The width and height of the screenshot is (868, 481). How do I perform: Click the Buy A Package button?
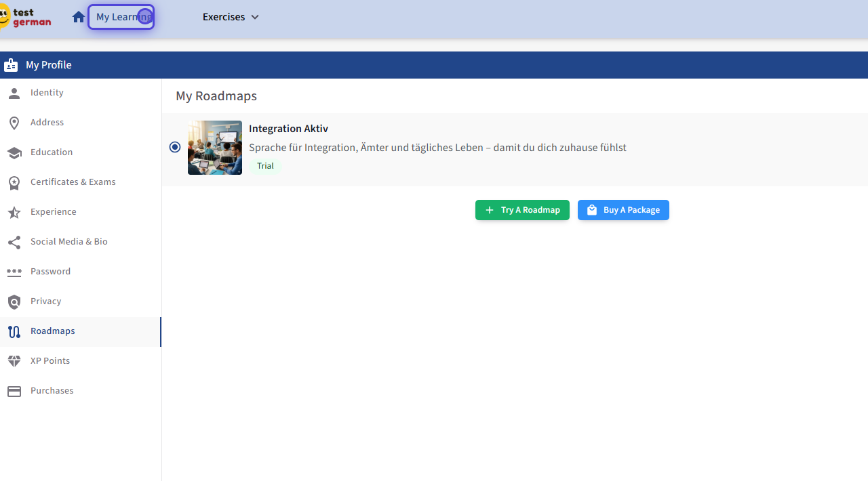tap(623, 210)
